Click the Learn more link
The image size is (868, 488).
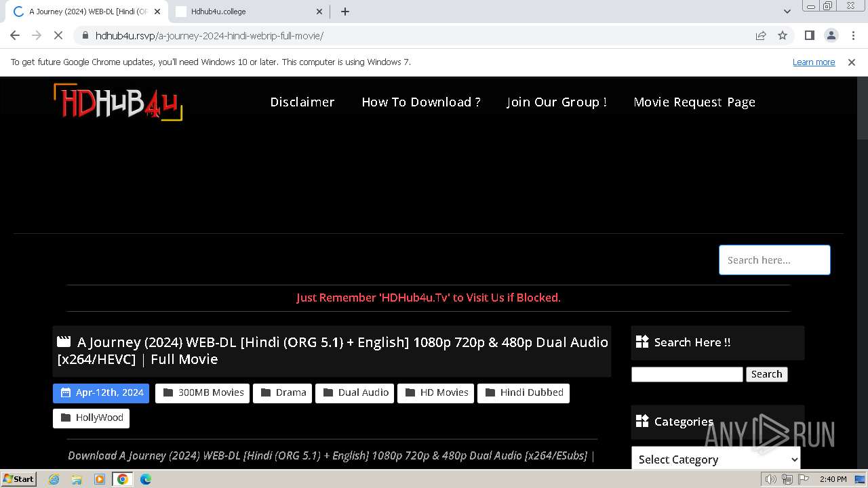[814, 62]
